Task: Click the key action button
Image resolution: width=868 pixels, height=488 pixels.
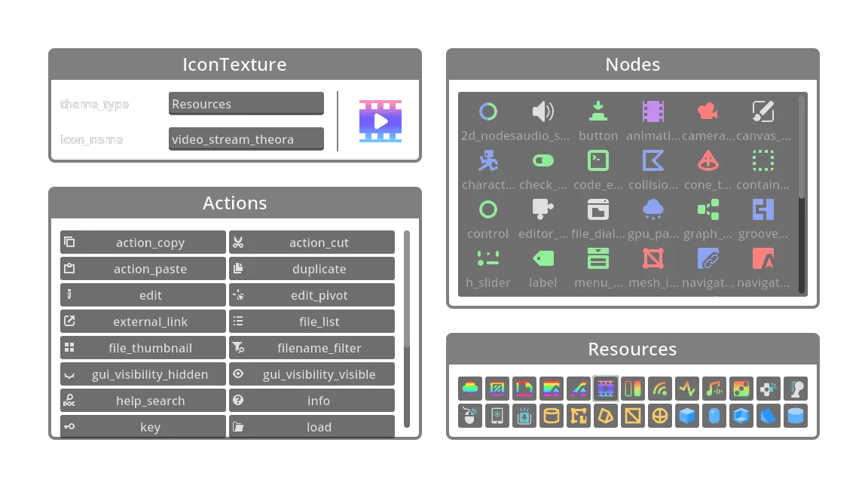Action: (143, 426)
